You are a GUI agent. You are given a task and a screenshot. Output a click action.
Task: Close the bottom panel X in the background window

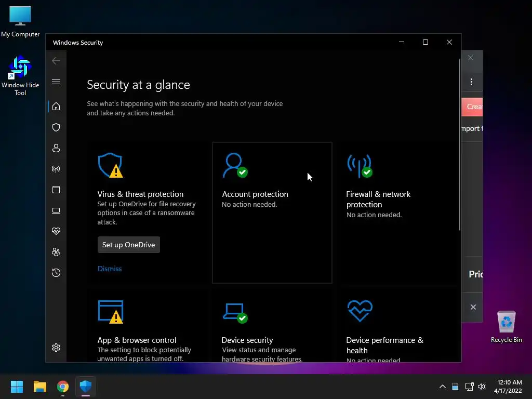click(473, 307)
